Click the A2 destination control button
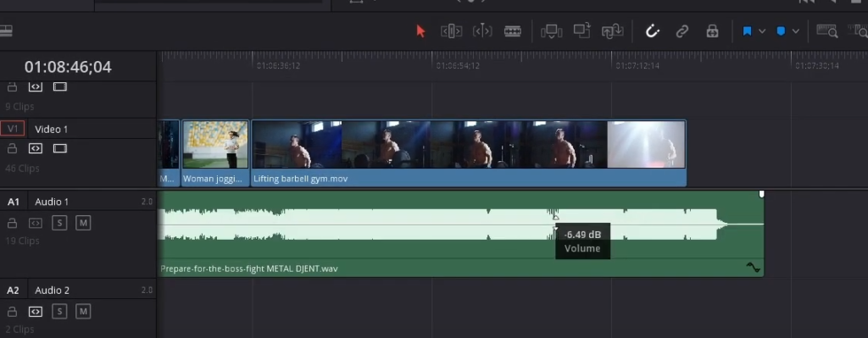This screenshot has height=338, width=868. [14, 291]
